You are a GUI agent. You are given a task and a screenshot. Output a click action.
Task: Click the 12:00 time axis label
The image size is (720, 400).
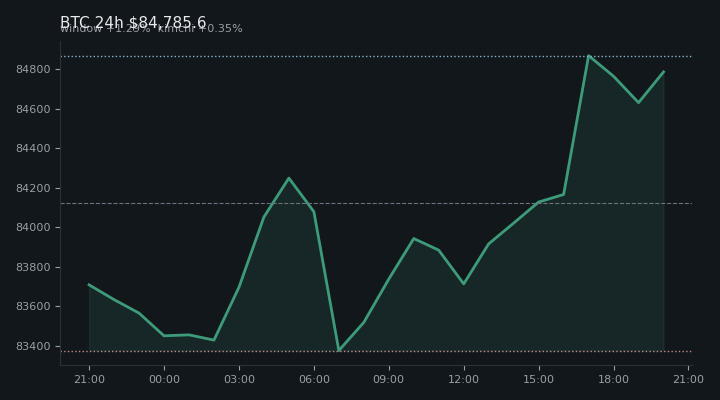[464, 379]
